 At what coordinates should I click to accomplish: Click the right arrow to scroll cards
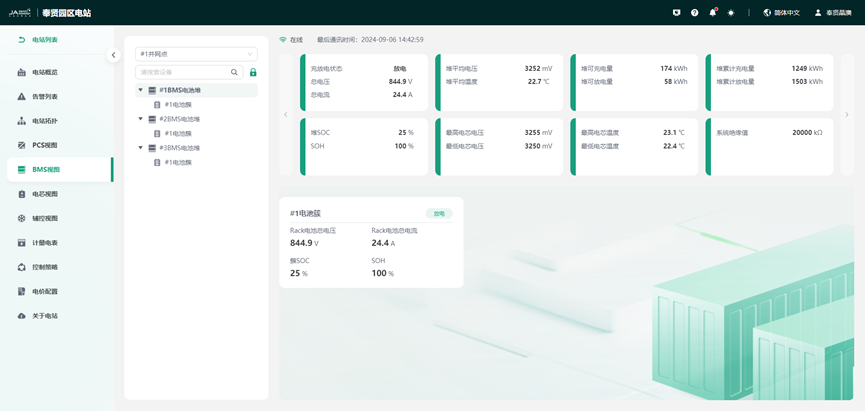(x=847, y=115)
